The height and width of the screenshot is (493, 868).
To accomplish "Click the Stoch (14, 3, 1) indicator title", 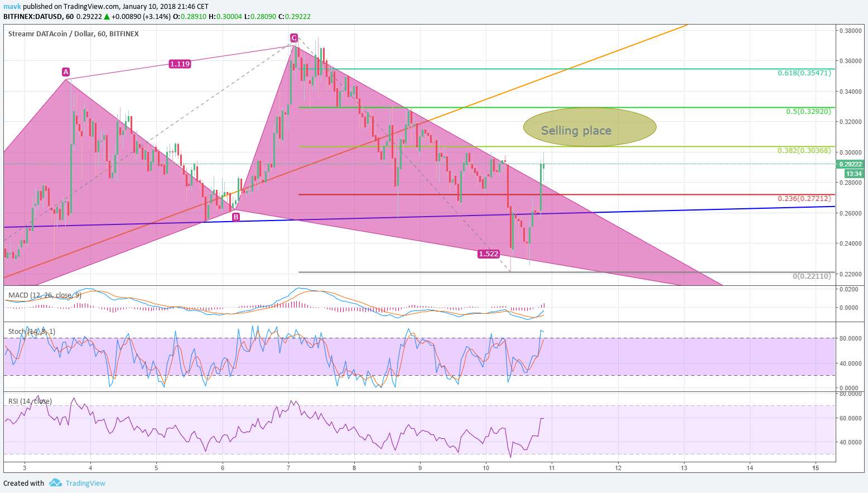I will point(32,332).
